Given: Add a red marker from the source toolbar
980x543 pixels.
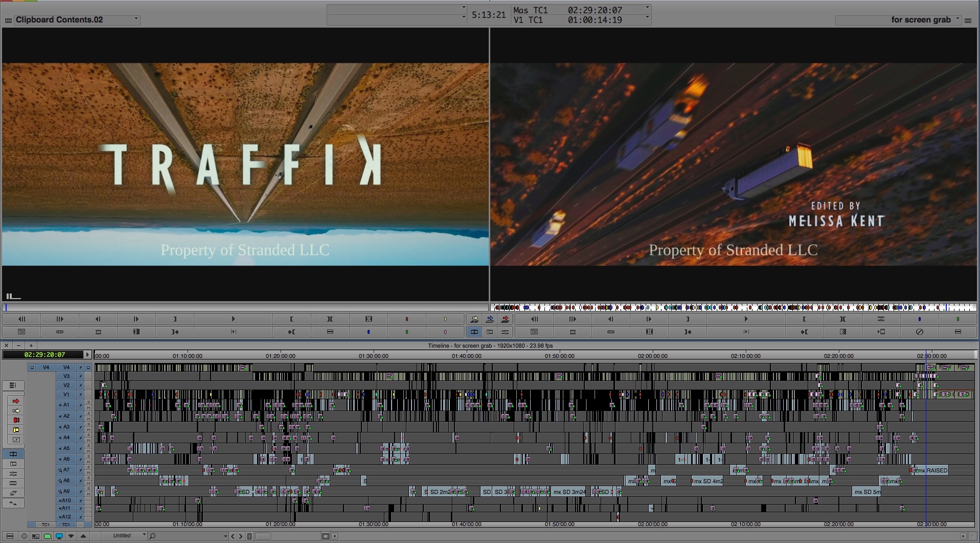Looking at the screenshot, I should coord(407,319).
